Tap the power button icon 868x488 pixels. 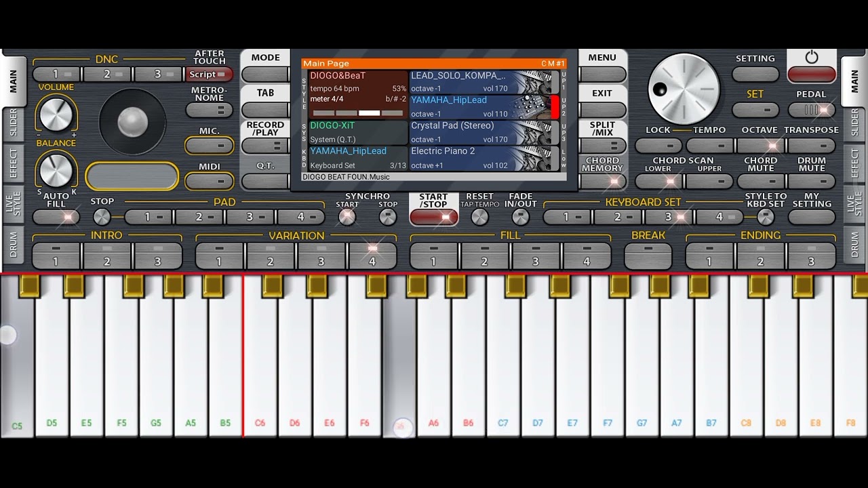812,58
